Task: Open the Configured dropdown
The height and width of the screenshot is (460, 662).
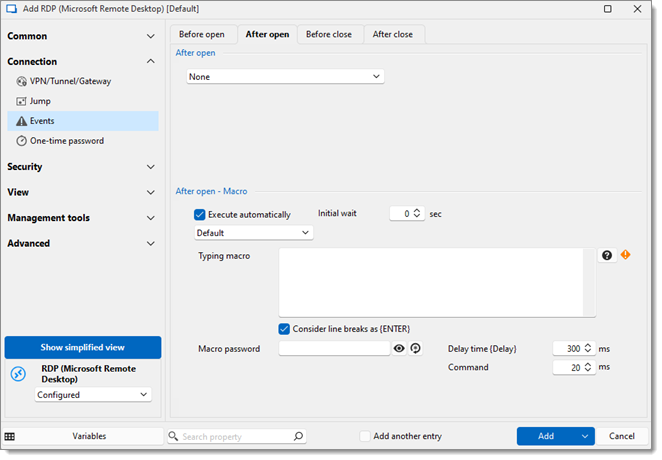Action: 93,395
